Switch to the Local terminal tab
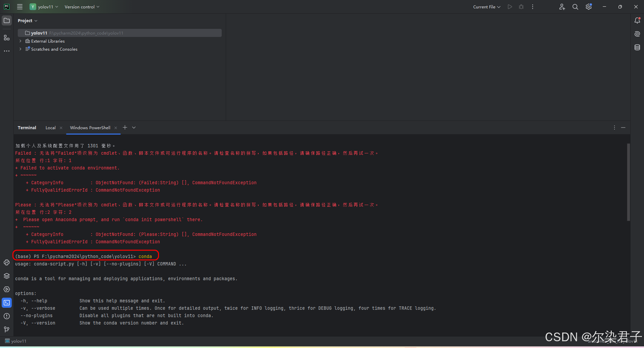Image resolution: width=644 pixels, height=348 pixels. tap(51, 128)
